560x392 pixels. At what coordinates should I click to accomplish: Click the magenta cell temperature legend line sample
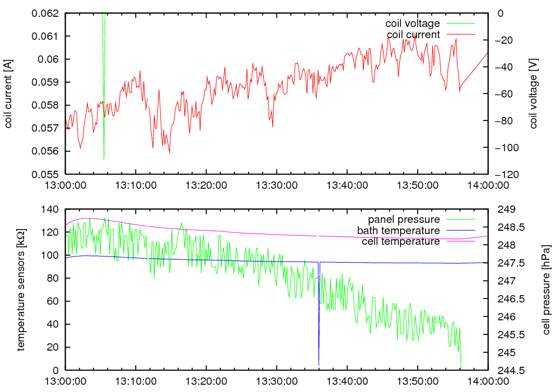459,241
